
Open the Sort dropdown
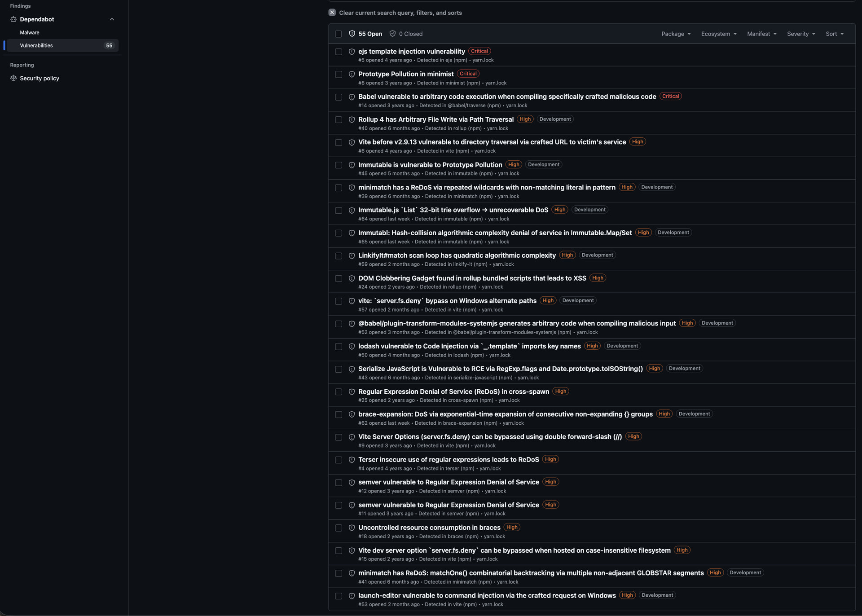[835, 34]
